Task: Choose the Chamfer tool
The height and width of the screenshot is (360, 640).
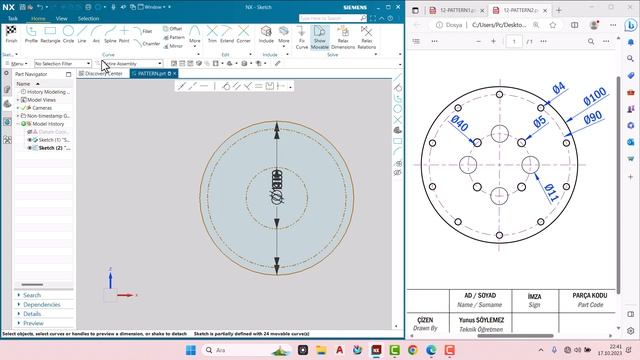Action: 147,43
